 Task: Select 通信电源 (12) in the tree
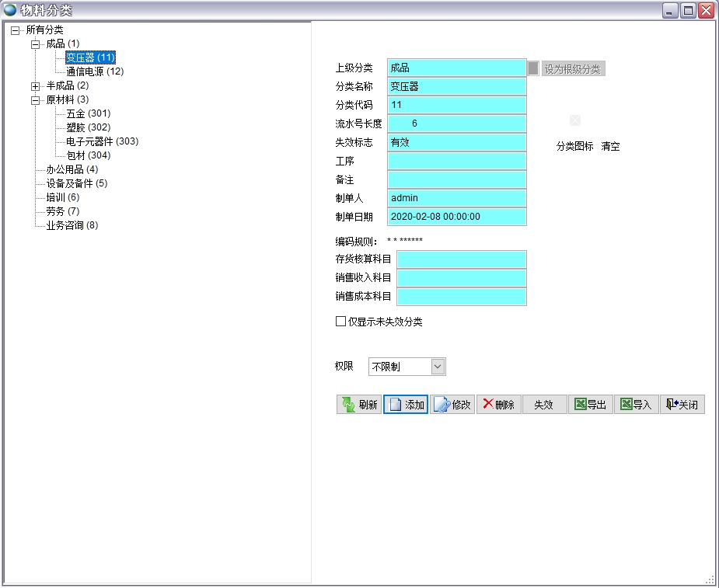pyautogui.click(x=95, y=71)
